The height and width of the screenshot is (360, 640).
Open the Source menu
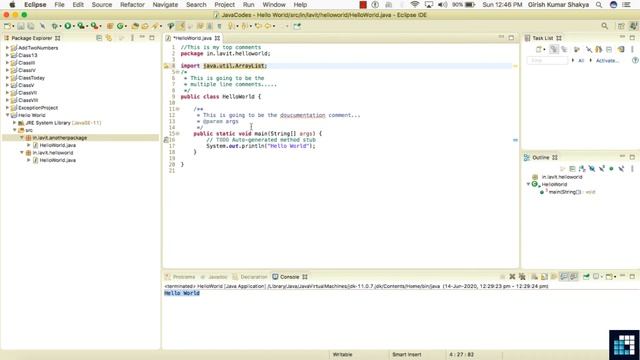(x=102, y=5)
